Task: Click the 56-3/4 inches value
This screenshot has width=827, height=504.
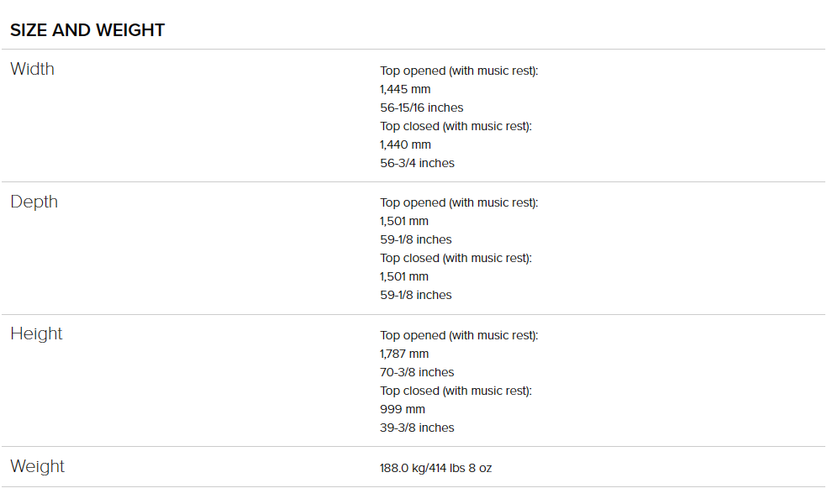Action: click(x=417, y=163)
